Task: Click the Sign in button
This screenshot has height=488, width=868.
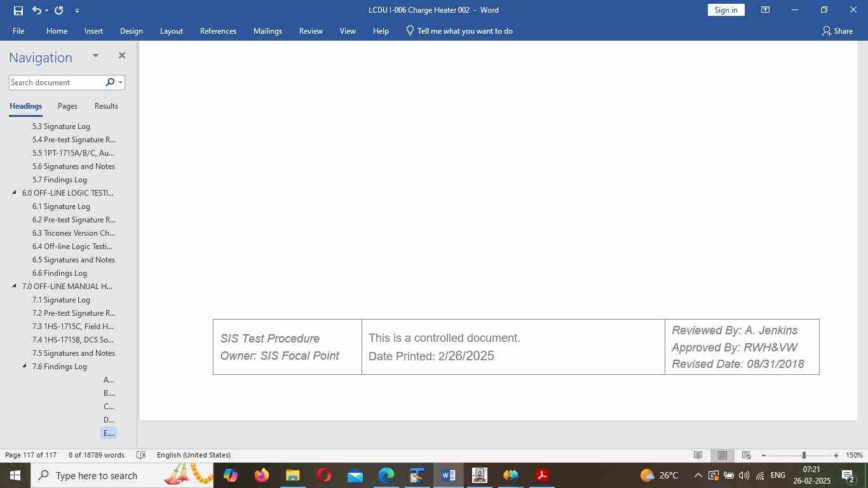Action: click(x=726, y=10)
